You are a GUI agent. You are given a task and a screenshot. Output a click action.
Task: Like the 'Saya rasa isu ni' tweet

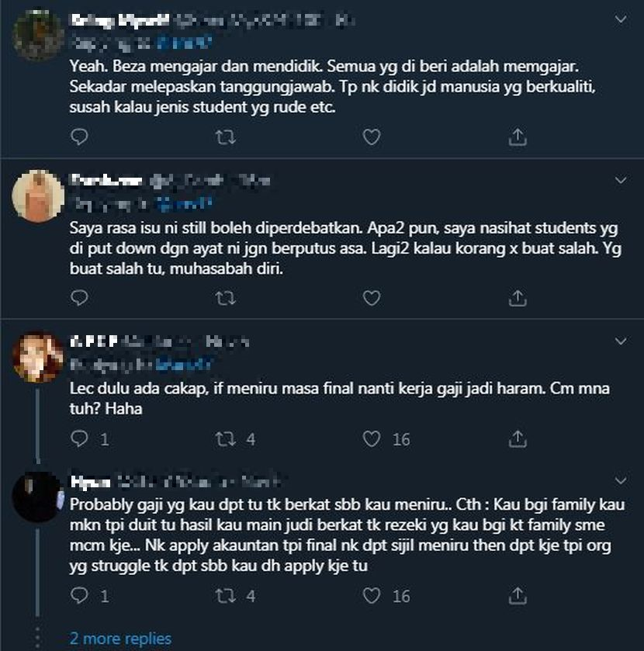pos(372,298)
